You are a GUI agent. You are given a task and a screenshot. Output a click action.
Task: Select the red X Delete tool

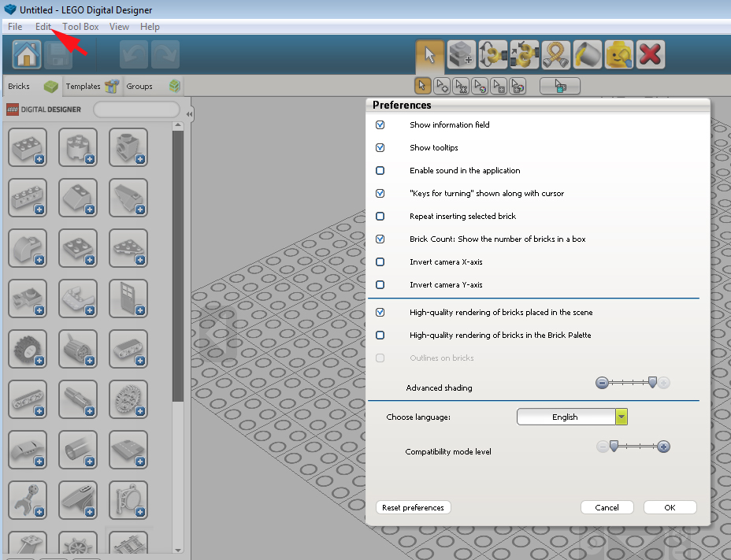[x=651, y=54]
